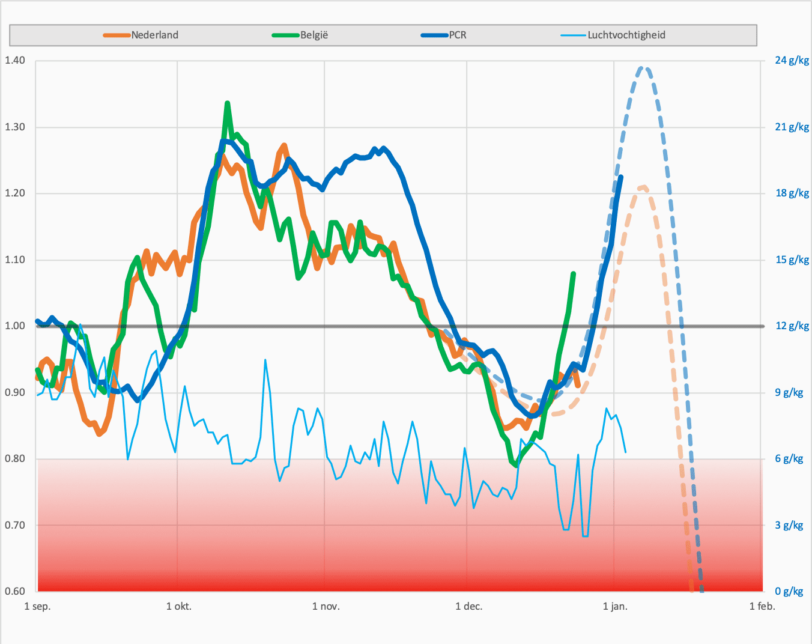Click the 1 sep. x-axis label

click(37, 606)
